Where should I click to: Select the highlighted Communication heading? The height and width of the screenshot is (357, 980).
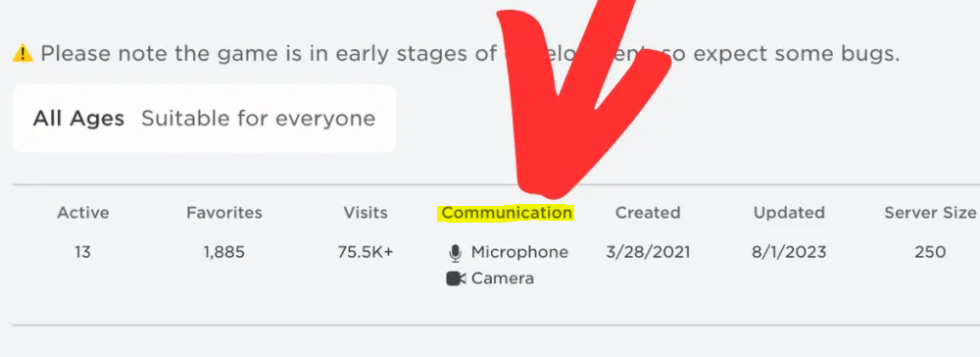[507, 213]
